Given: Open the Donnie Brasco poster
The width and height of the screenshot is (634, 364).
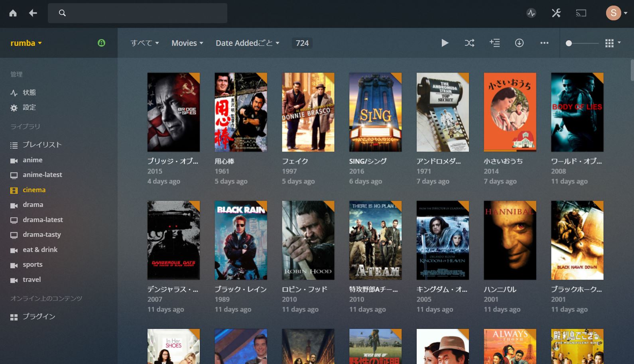Looking at the screenshot, I should [x=308, y=112].
